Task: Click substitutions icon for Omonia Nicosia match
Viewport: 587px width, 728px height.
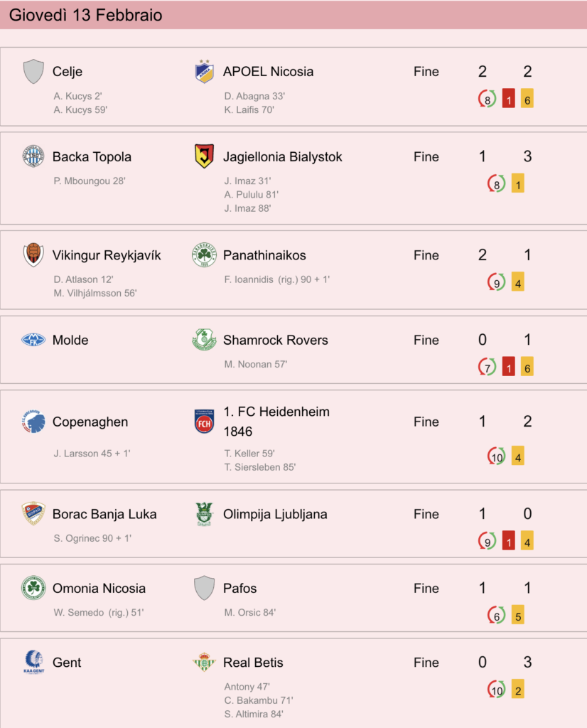Action: click(497, 615)
